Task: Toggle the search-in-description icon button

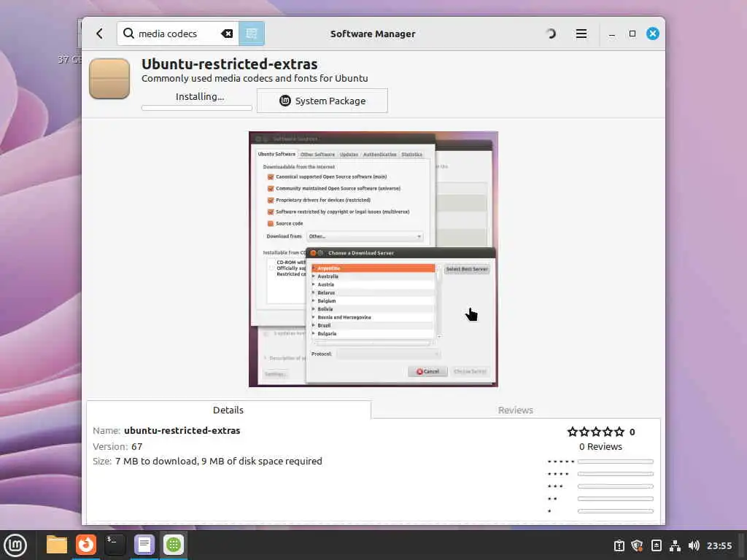Action: [252, 34]
